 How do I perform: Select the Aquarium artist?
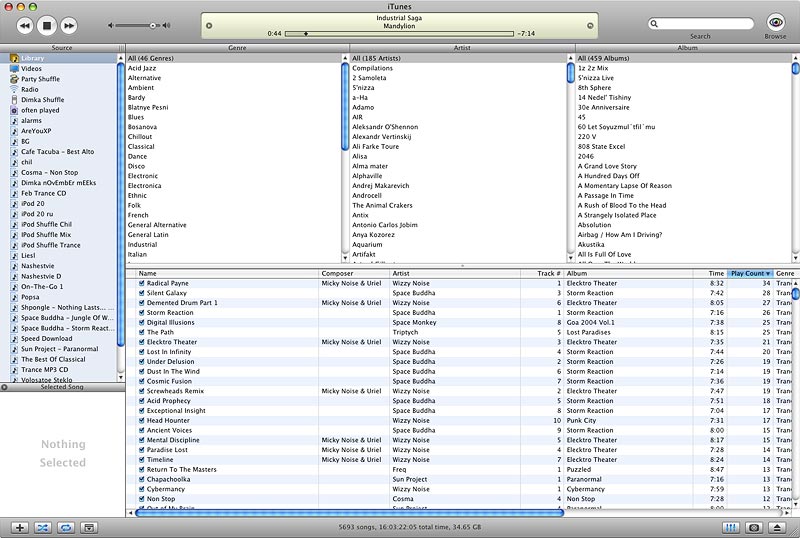pyautogui.click(x=459, y=244)
